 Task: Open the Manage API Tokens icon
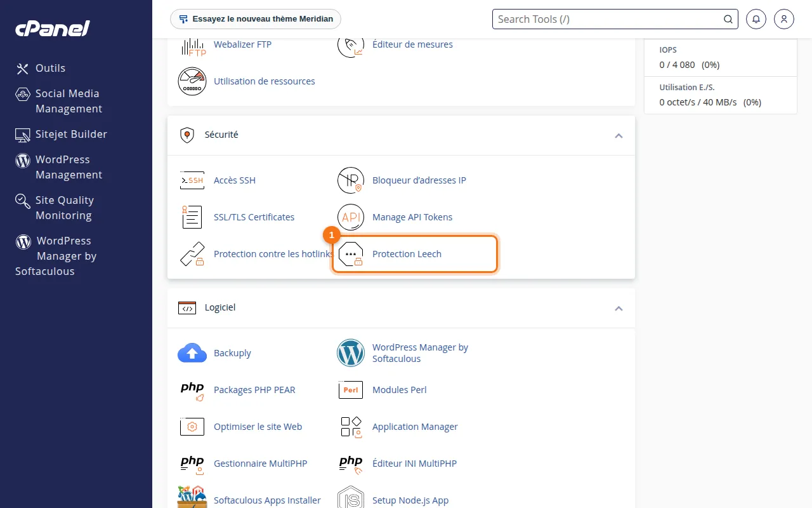coord(350,217)
